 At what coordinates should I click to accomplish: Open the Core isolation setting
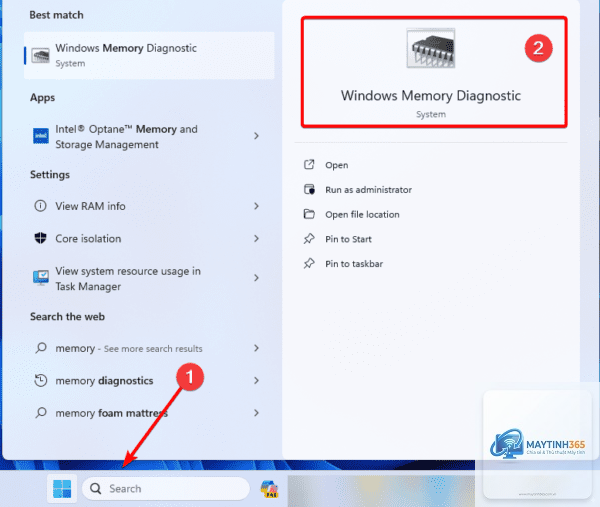88,238
